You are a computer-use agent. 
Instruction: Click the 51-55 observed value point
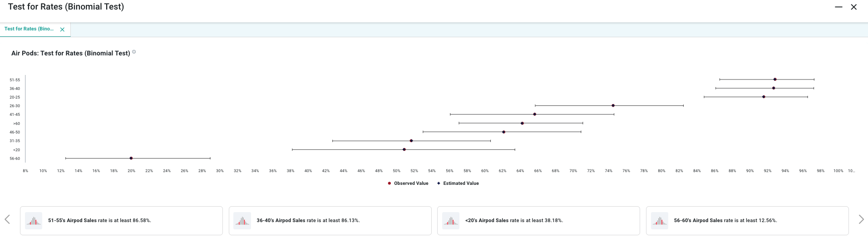(x=775, y=79)
